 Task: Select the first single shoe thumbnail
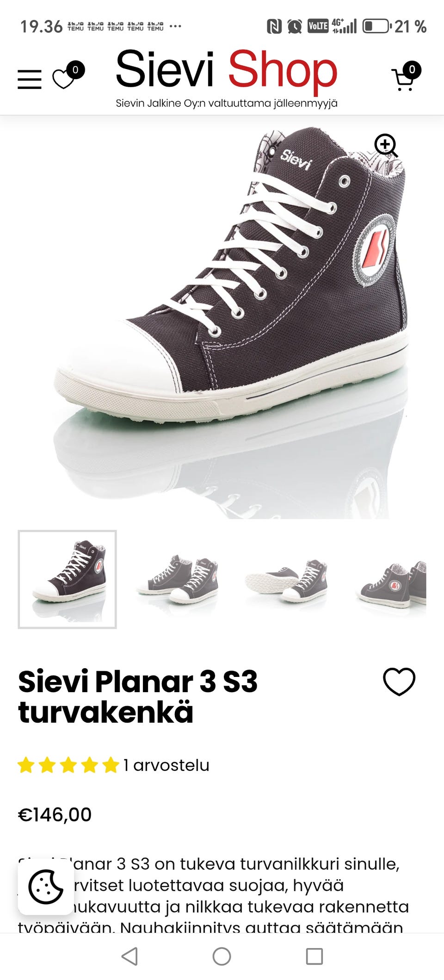68,579
